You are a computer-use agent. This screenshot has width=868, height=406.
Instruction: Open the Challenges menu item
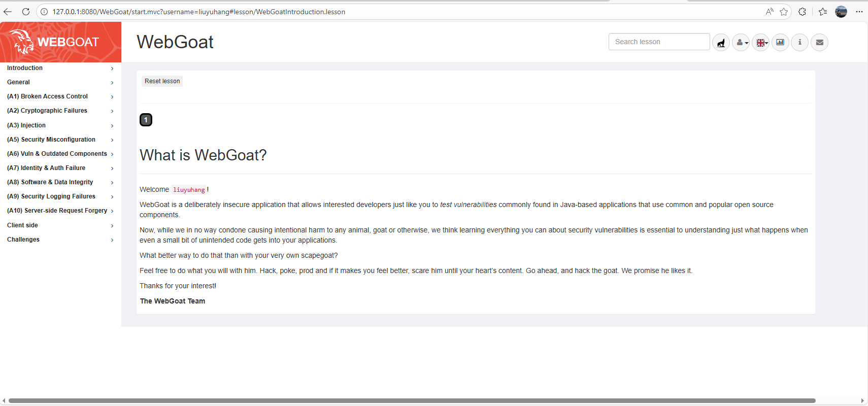(60, 240)
